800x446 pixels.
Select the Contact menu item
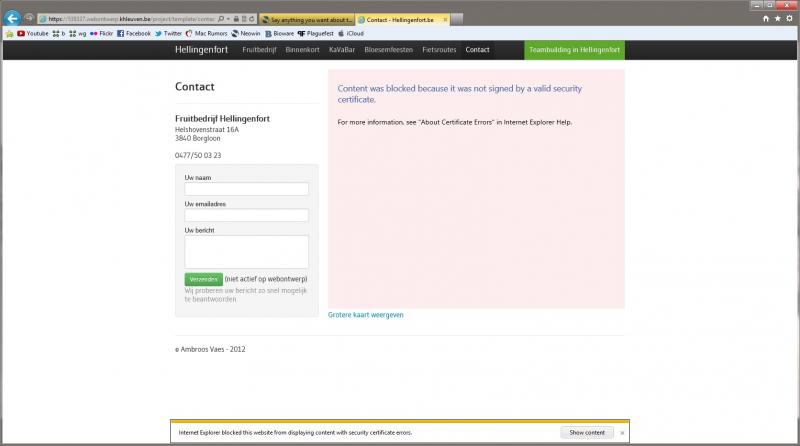click(x=478, y=50)
